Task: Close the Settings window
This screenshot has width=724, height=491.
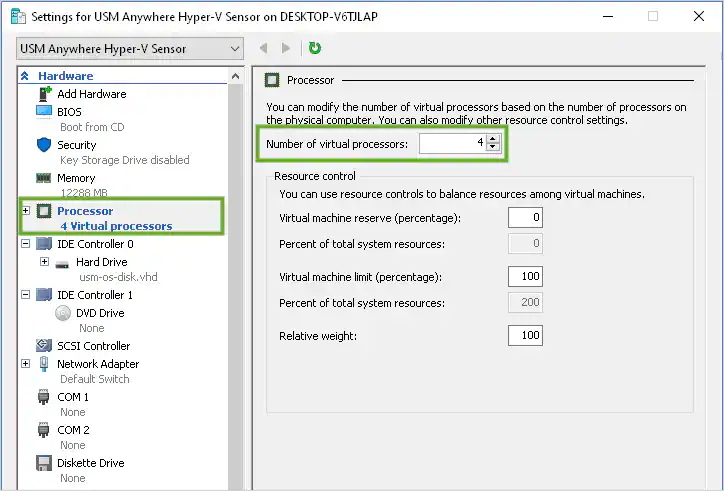Action: tap(699, 16)
